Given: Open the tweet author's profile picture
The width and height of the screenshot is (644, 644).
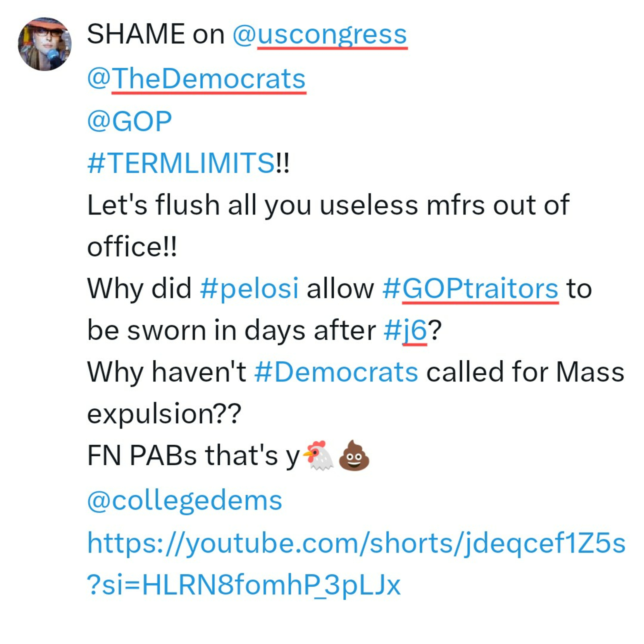Looking at the screenshot, I should [44, 44].
